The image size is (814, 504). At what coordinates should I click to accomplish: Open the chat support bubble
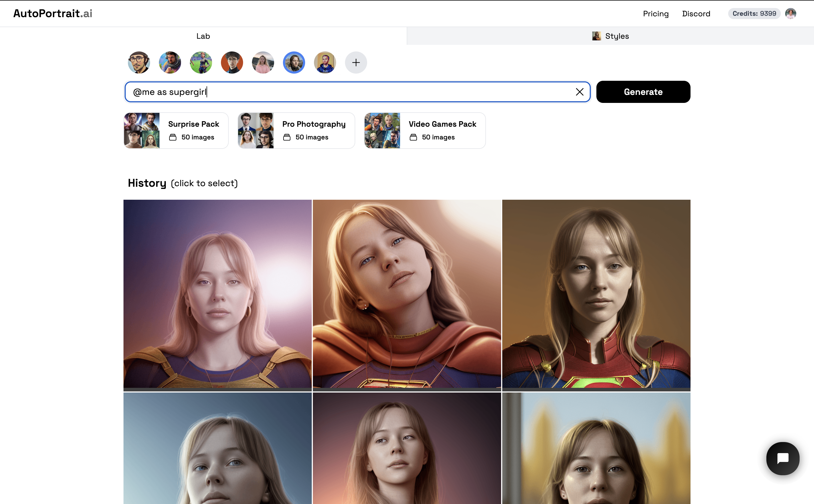[x=782, y=458]
